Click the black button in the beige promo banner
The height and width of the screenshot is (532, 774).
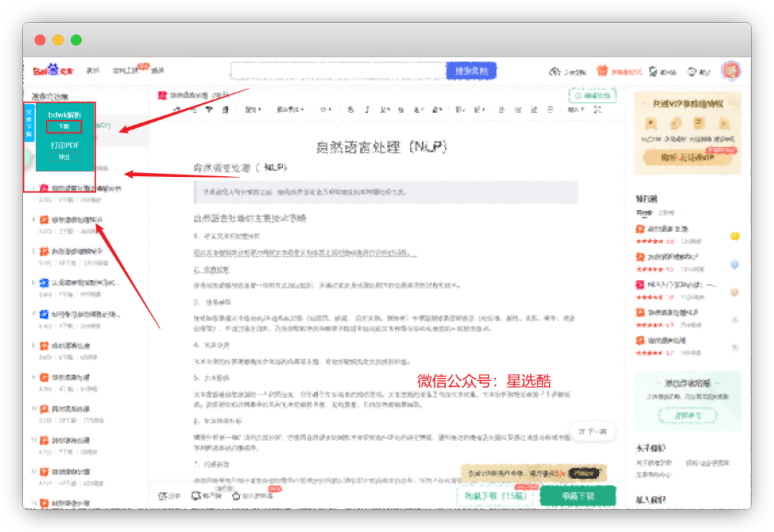point(585,473)
